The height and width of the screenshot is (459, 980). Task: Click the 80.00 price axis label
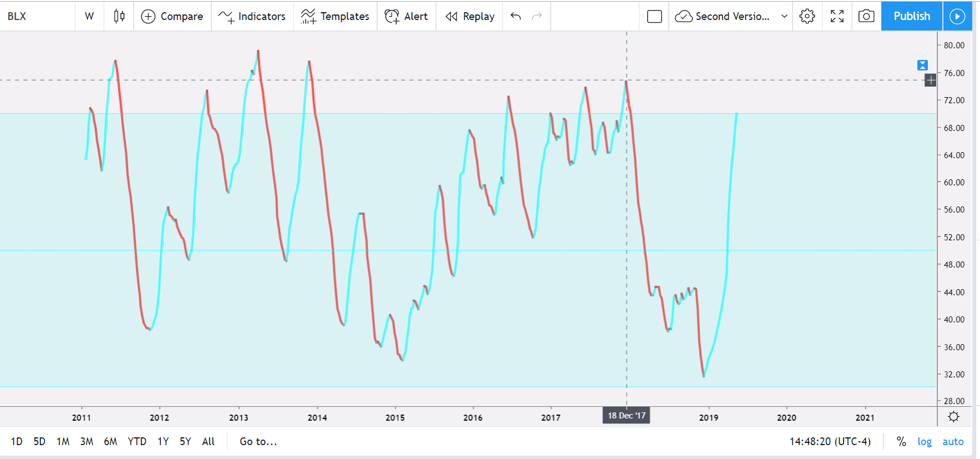coord(954,46)
